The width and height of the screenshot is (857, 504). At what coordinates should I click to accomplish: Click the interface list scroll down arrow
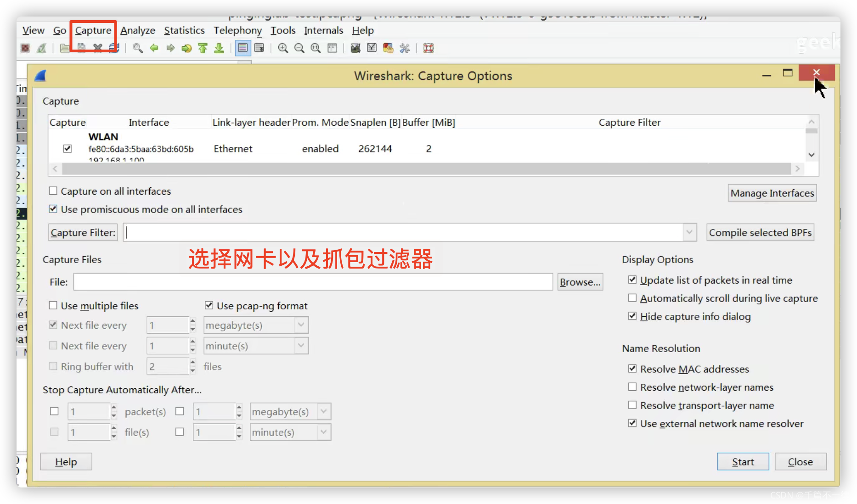[812, 155]
